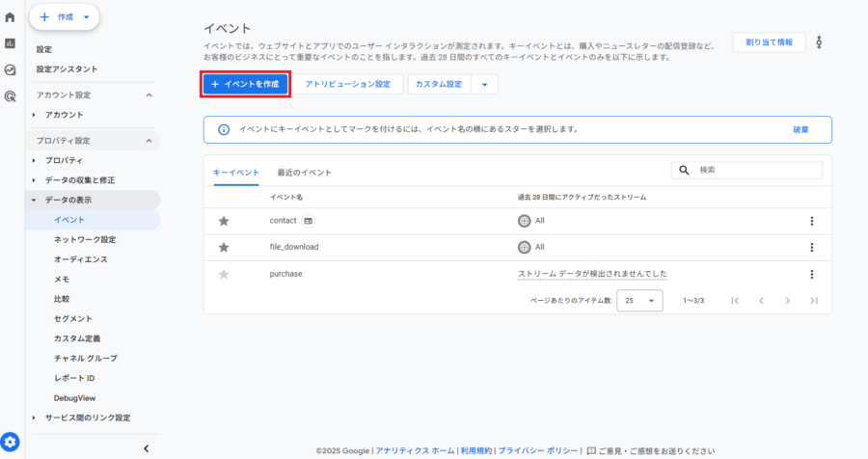Collapse the データの表示 tree section
Screen dimensions: 868x459
(34, 201)
